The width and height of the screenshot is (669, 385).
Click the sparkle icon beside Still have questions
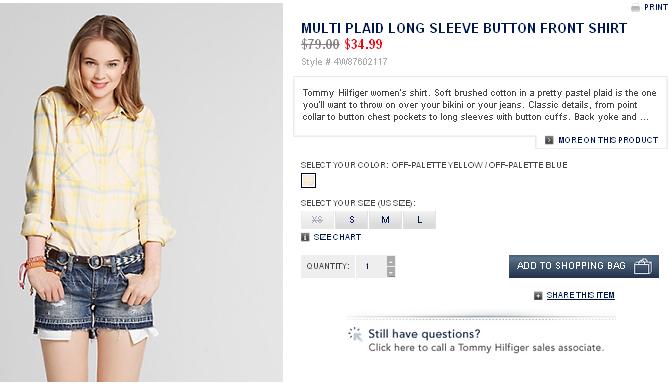point(355,334)
